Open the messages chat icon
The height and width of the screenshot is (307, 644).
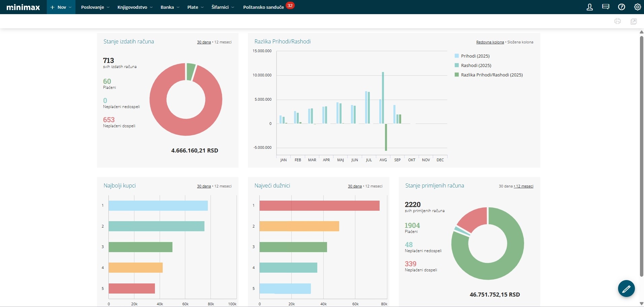coord(605,7)
